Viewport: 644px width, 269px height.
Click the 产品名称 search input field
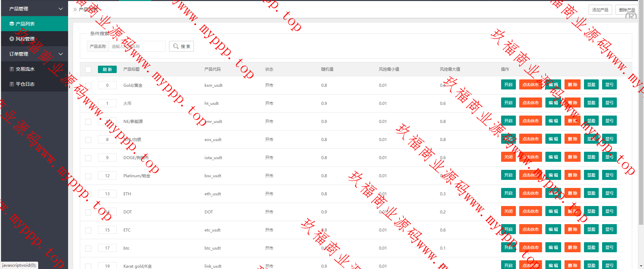[137, 46]
